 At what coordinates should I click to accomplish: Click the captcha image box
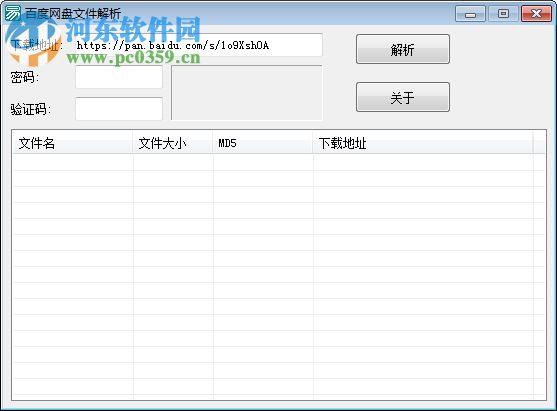(247, 93)
